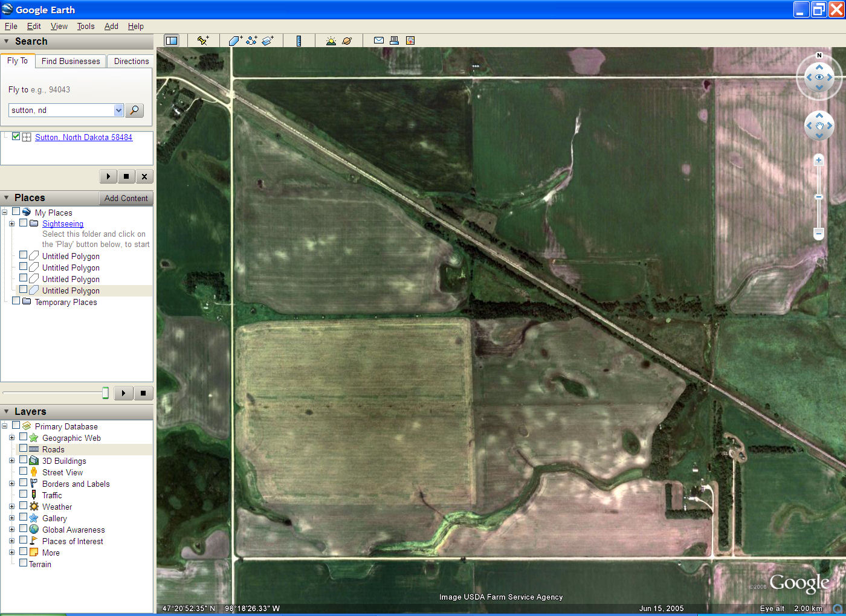Open Sutton, North Dakota 58484 link
Image resolution: width=846 pixels, height=616 pixels.
pos(83,137)
